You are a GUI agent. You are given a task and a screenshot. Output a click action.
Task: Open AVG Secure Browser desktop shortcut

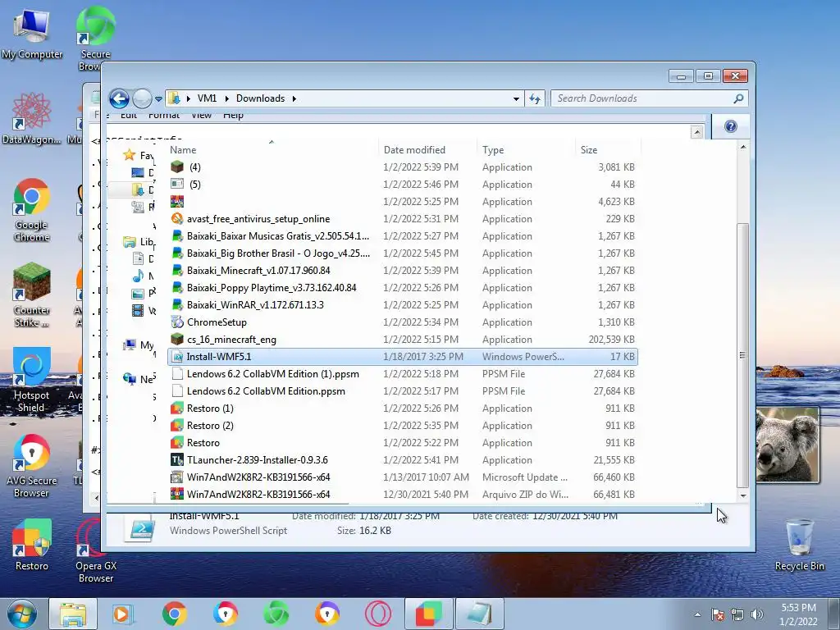(x=32, y=465)
